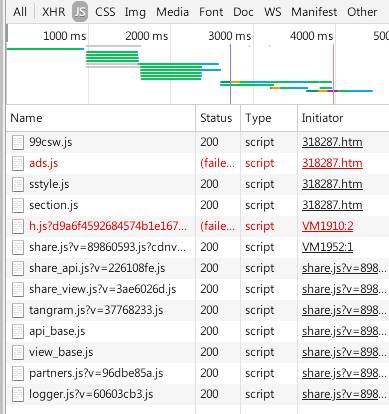Viewport: 389px width, 414px height.
Task: Click file icon for share_view.js
Action: 18,289
